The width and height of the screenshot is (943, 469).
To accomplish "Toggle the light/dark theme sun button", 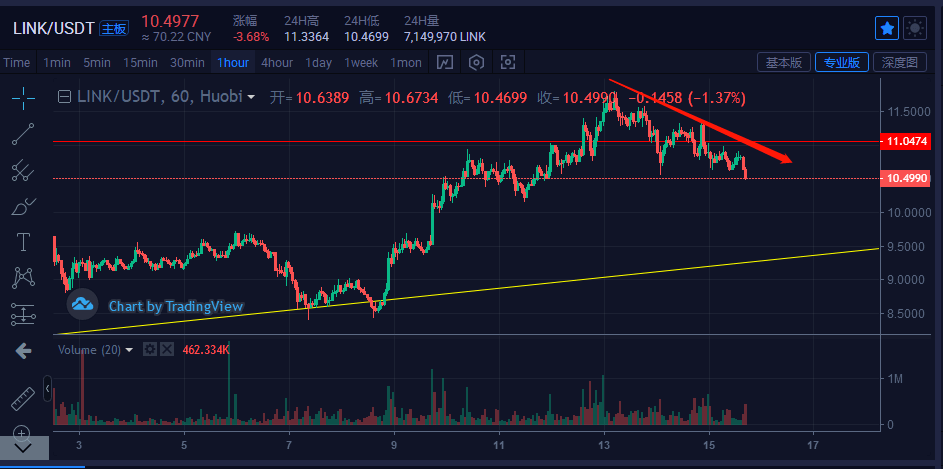I will pyautogui.click(x=915, y=28).
